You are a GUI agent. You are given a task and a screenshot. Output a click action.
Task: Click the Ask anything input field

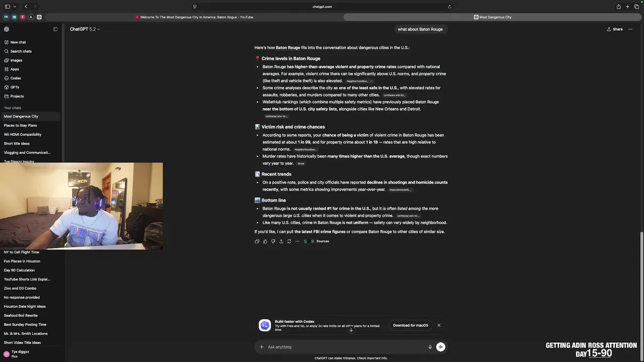click(x=347, y=347)
